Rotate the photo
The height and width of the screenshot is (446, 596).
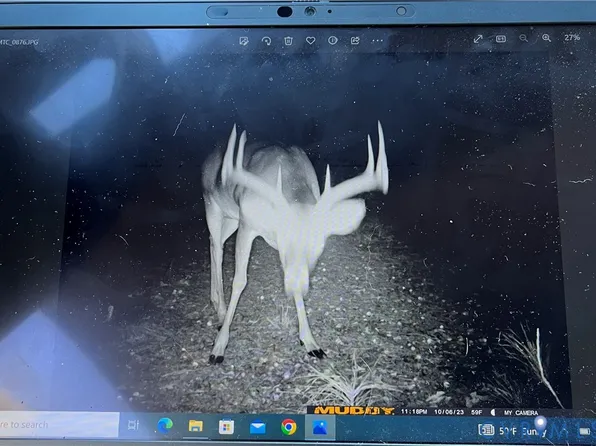click(266, 41)
